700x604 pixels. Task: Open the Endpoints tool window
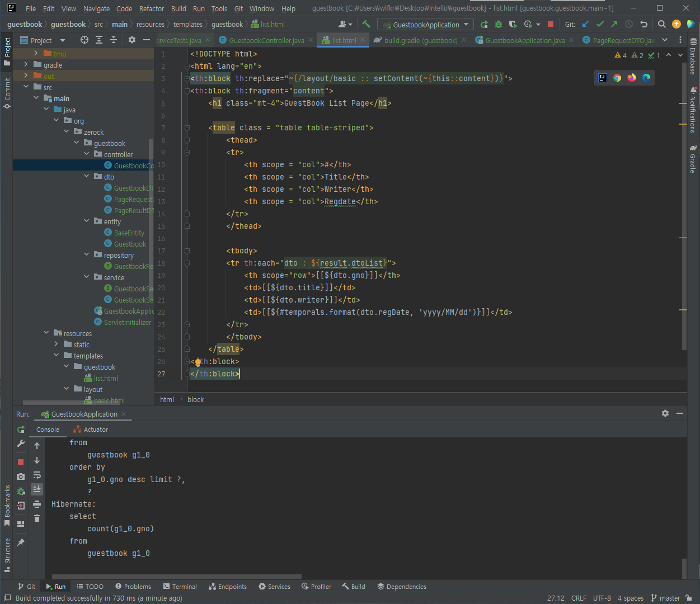coord(228,587)
